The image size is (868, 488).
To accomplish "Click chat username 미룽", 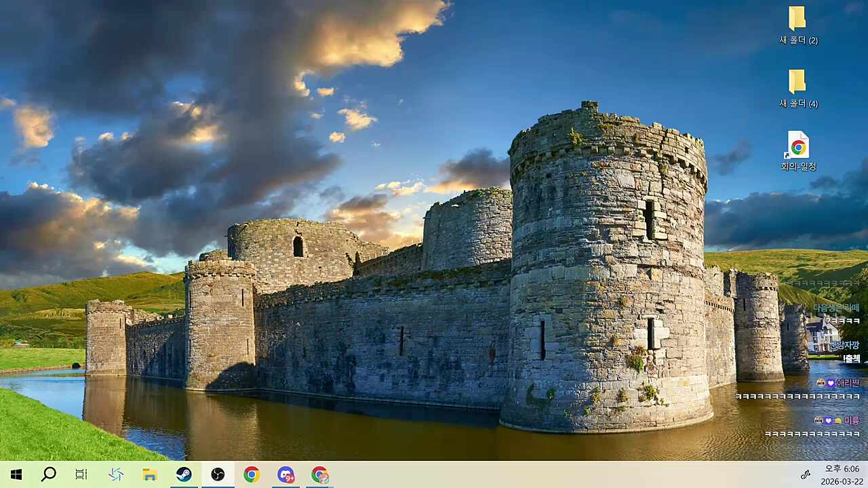I will pyautogui.click(x=851, y=421).
